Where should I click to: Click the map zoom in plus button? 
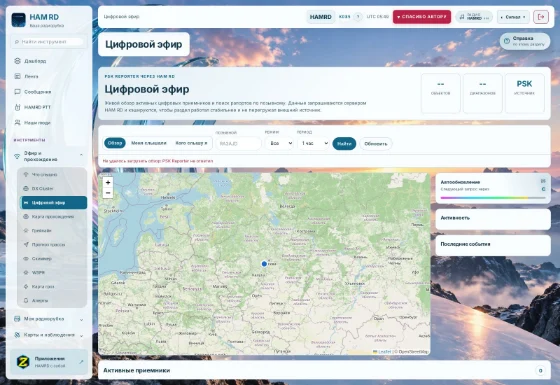coord(108,182)
